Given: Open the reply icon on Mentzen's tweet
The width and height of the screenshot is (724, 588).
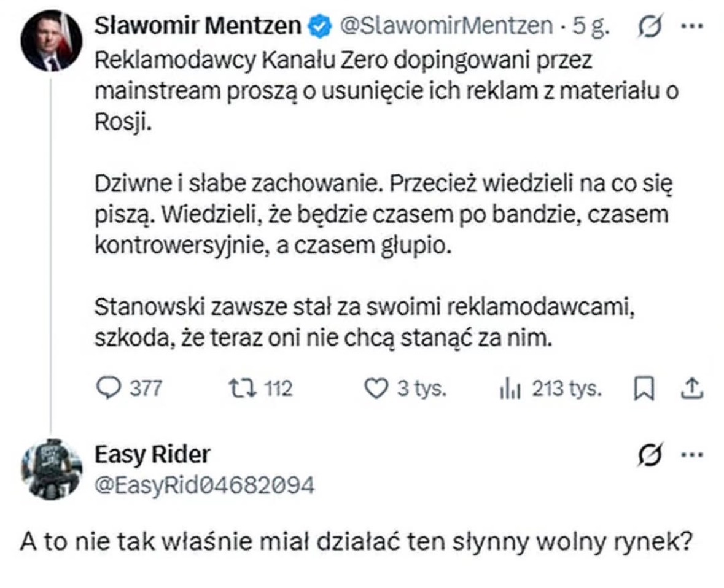Looking at the screenshot, I should pyautogui.click(x=109, y=389).
